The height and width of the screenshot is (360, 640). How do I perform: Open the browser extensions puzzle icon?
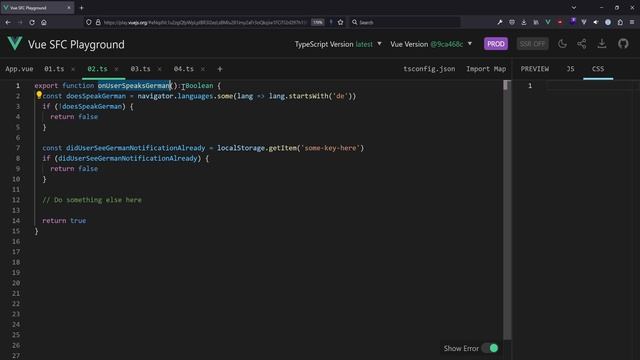tap(620, 22)
